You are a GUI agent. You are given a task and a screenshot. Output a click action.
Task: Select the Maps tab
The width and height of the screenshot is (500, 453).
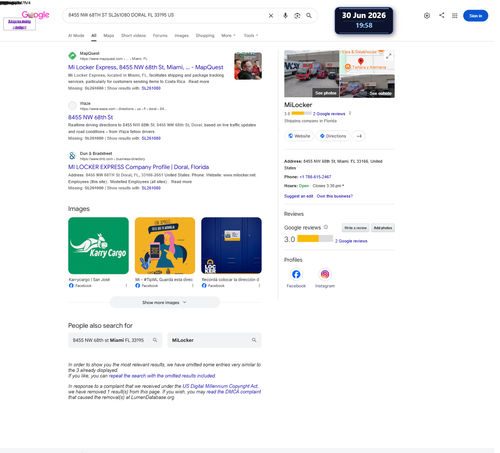point(109,35)
